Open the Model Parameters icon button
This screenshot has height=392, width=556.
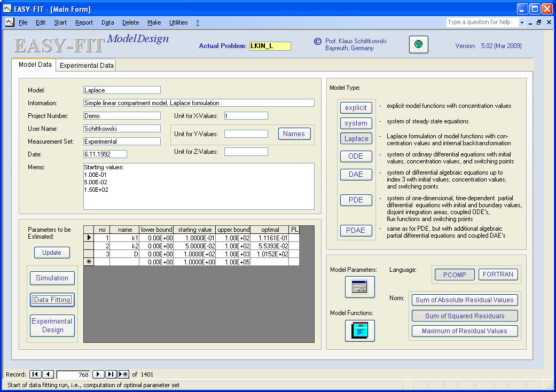pyautogui.click(x=359, y=287)
